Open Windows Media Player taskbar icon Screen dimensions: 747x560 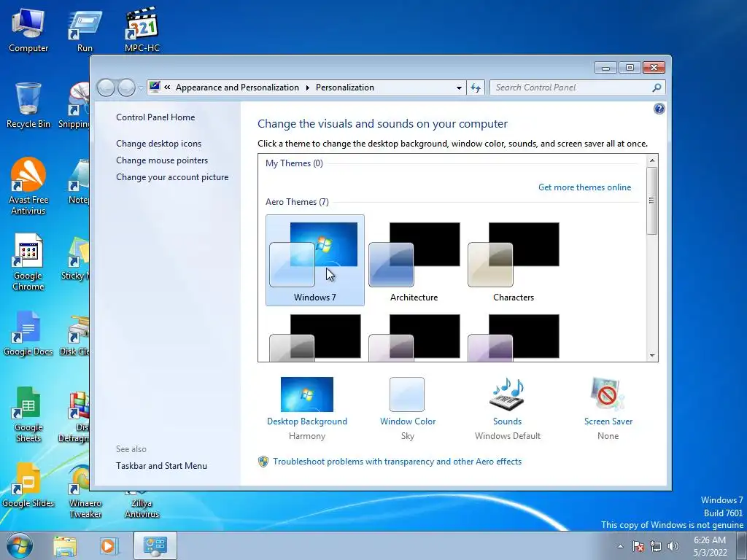(108, 546)
